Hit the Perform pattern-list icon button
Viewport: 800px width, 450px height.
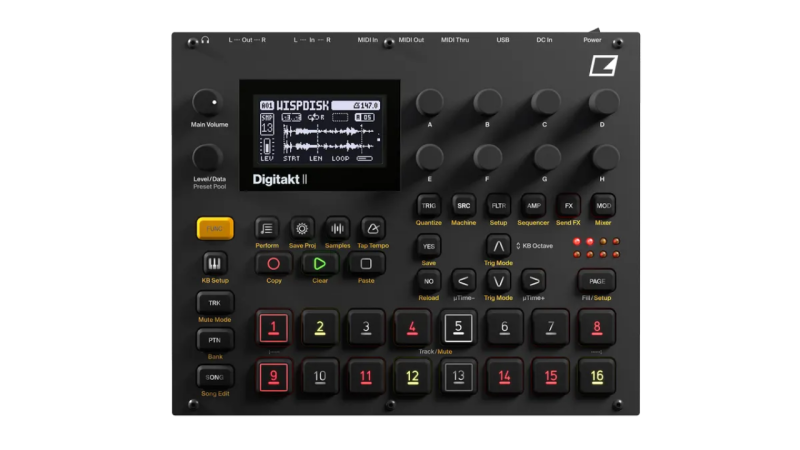pos(267,228)
